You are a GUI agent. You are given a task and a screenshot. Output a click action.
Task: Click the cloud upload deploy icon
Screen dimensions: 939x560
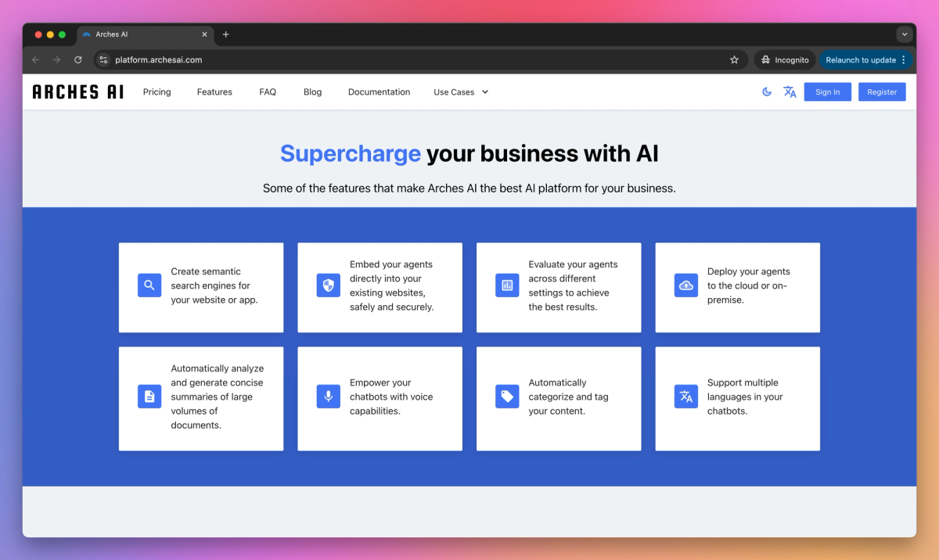(x=686, y=285)
